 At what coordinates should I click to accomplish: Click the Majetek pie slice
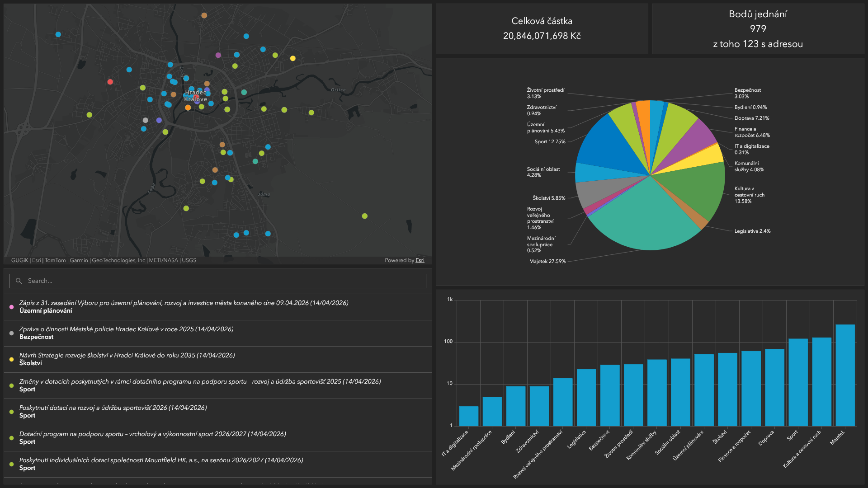point(646,217)
